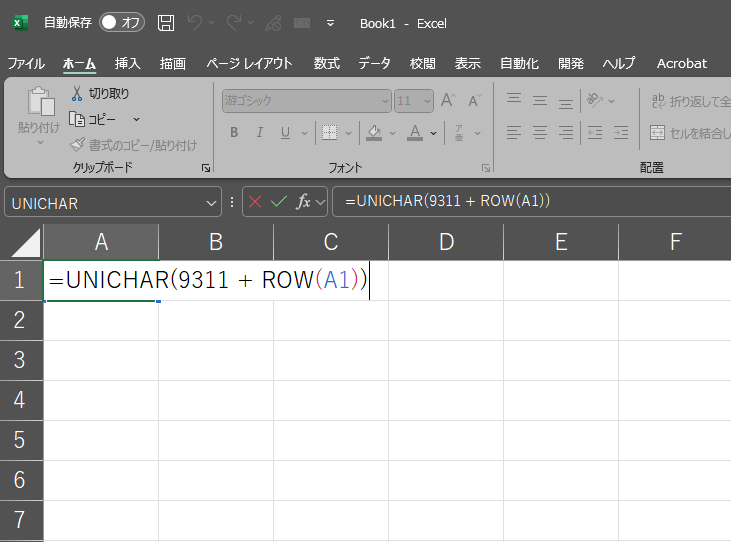Open the Undo history dropdown arrow

pos(212,22)
